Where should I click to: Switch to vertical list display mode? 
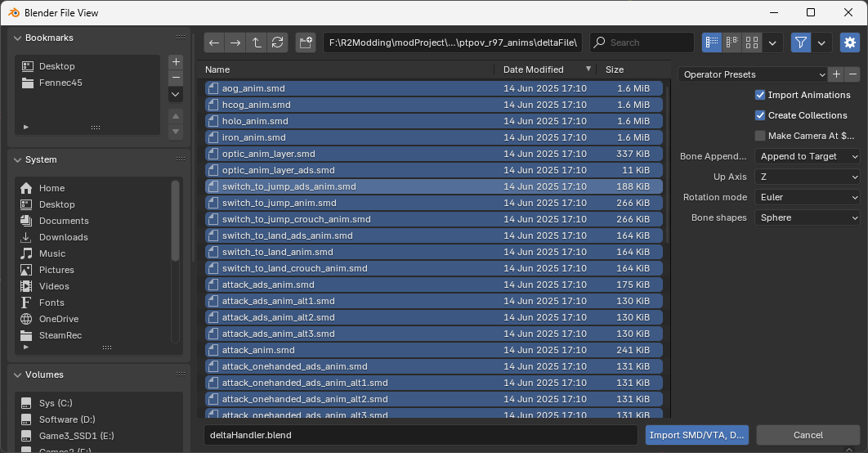point(711,43)
